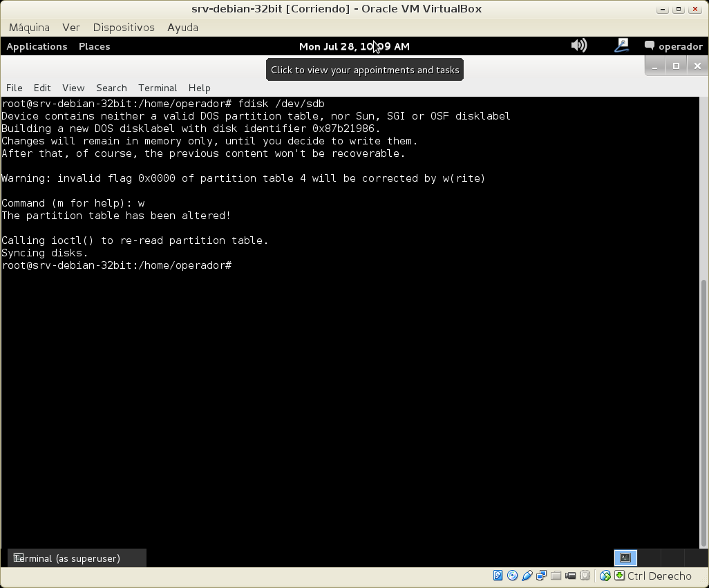This screenshot has width=709, height=588.
Task: Click the optical disc status icon
Action: coord(512,576)
